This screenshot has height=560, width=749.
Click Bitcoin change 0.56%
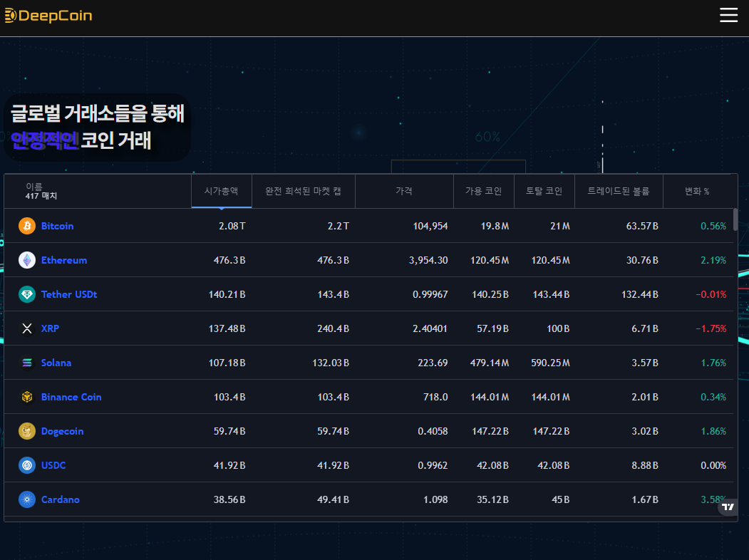click(x=713, y=226)
